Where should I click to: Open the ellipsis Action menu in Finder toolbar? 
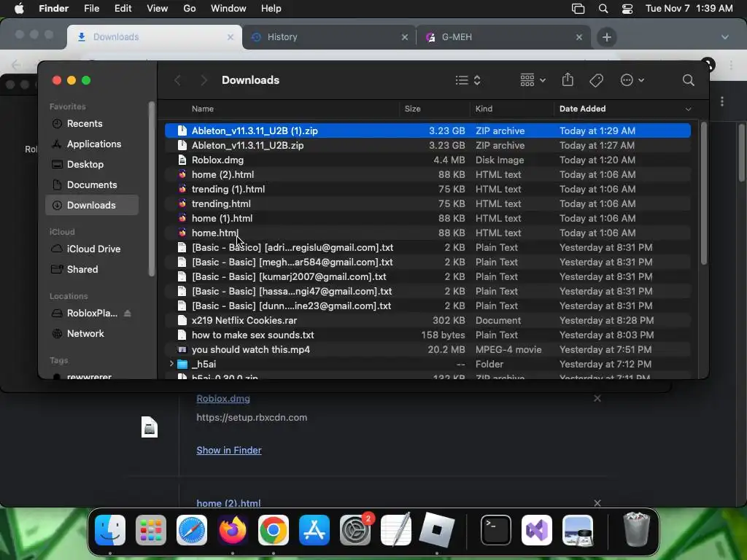[632, 80]
